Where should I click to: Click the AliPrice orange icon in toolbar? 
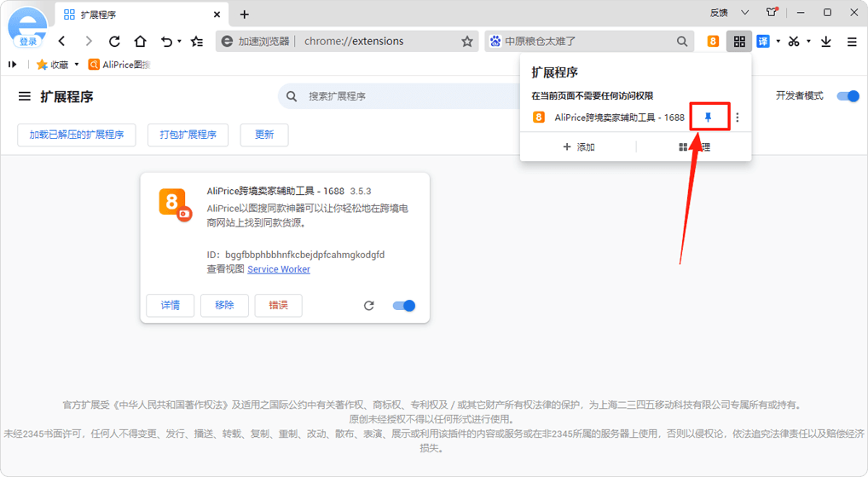coord(713,41)
